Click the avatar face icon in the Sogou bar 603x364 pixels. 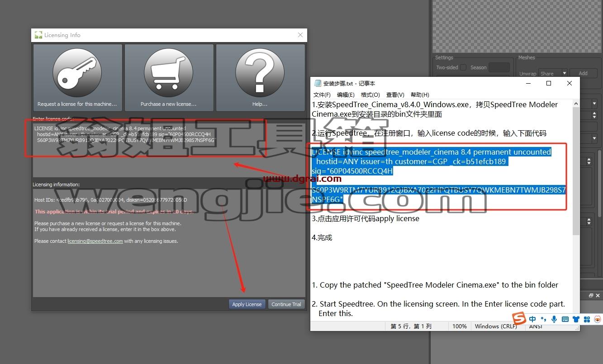(x=598, y=319)
